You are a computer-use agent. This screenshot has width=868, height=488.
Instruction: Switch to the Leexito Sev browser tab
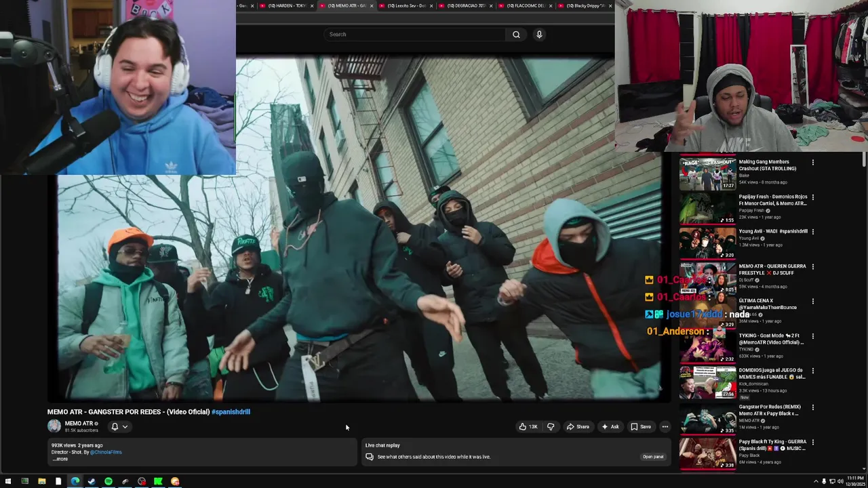[408, 6]
